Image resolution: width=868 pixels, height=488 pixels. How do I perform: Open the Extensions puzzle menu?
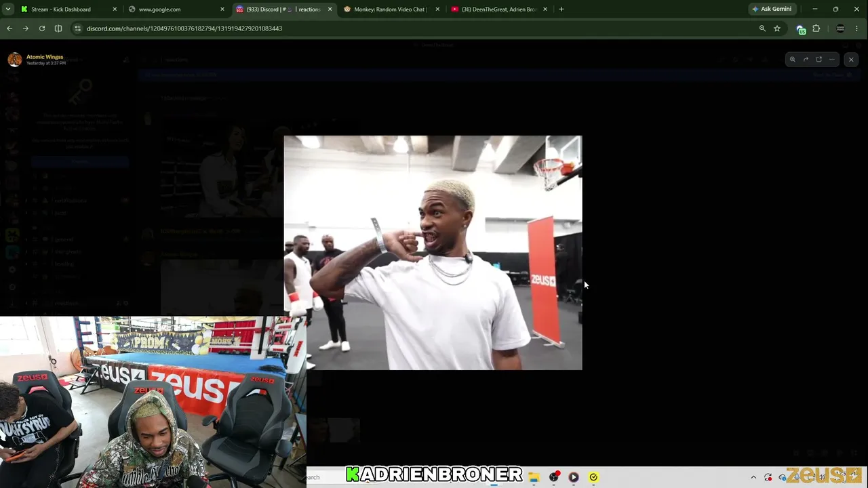click(816, 28)
